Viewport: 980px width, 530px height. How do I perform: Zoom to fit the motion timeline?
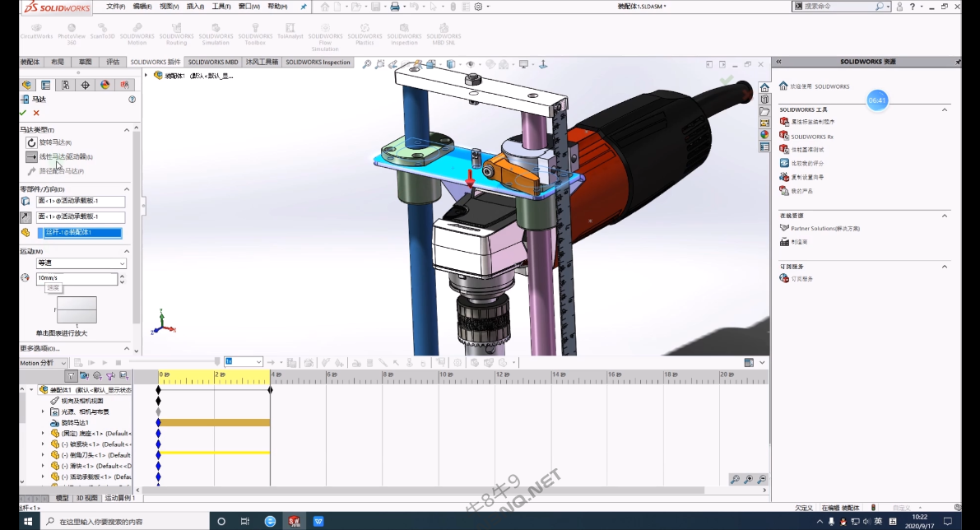coord(735,479)
